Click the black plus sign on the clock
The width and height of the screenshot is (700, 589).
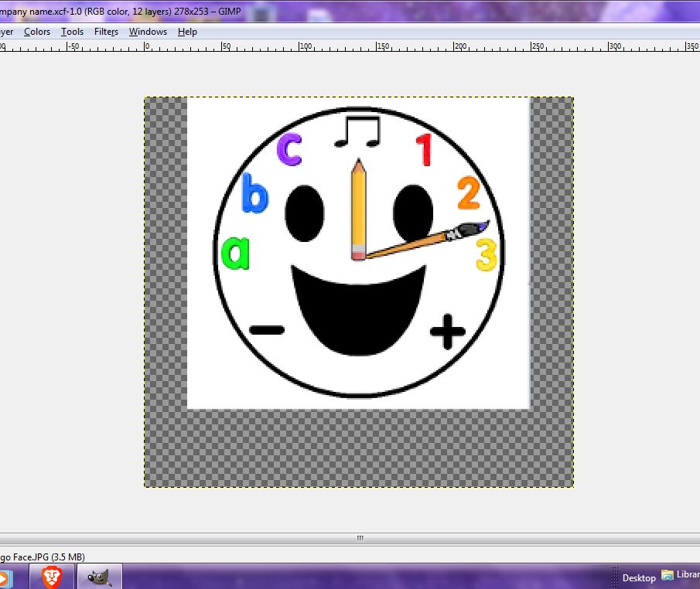[x=447, y=331]
